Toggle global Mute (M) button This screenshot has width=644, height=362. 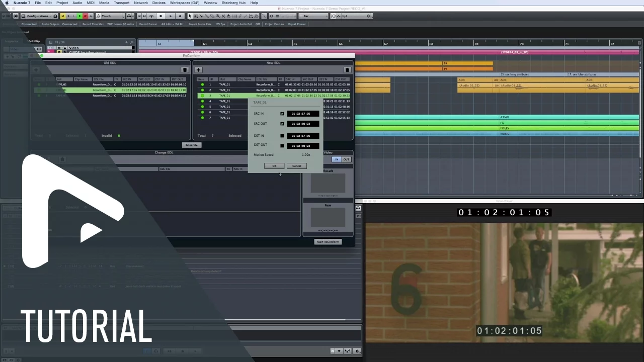[x=63, y=16]
